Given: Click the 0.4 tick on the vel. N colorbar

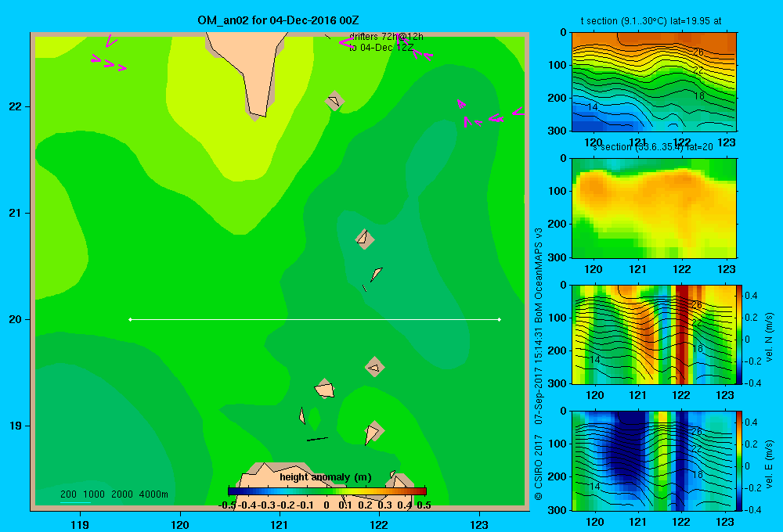Looking at the screenshot, I should [x=751, y=296].
